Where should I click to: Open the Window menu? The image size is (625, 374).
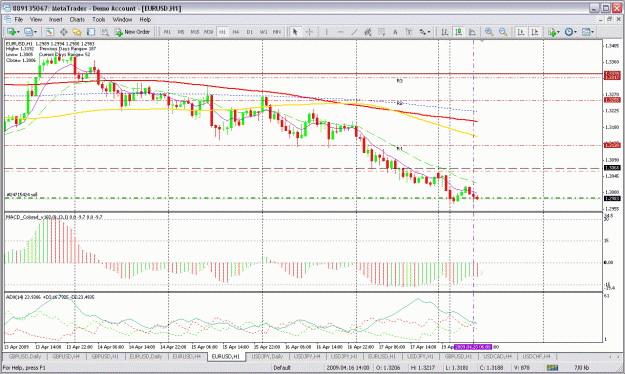(122, 19)
